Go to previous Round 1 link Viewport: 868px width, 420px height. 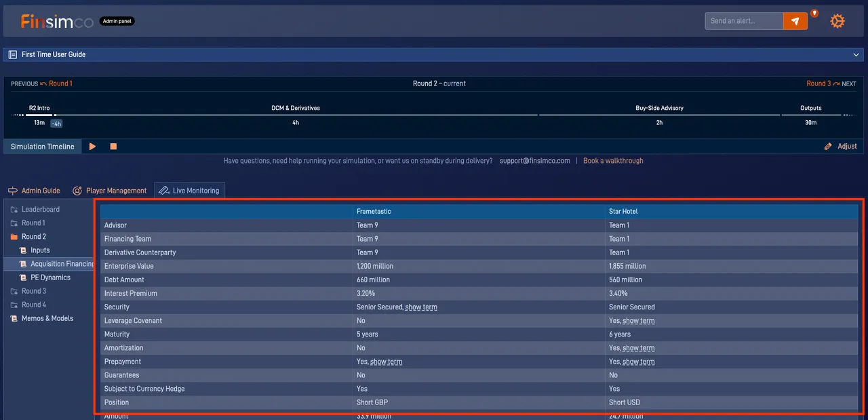[60, 83]
